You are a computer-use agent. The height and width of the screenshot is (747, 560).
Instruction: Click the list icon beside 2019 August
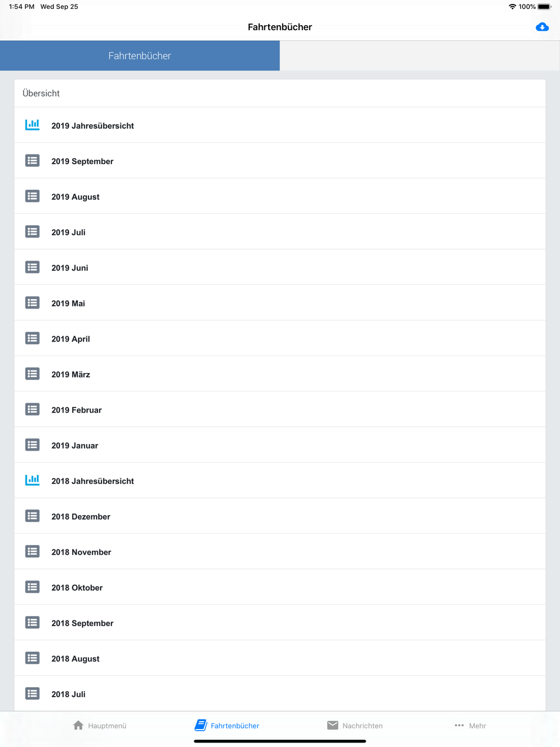click(x=32, y=196)
